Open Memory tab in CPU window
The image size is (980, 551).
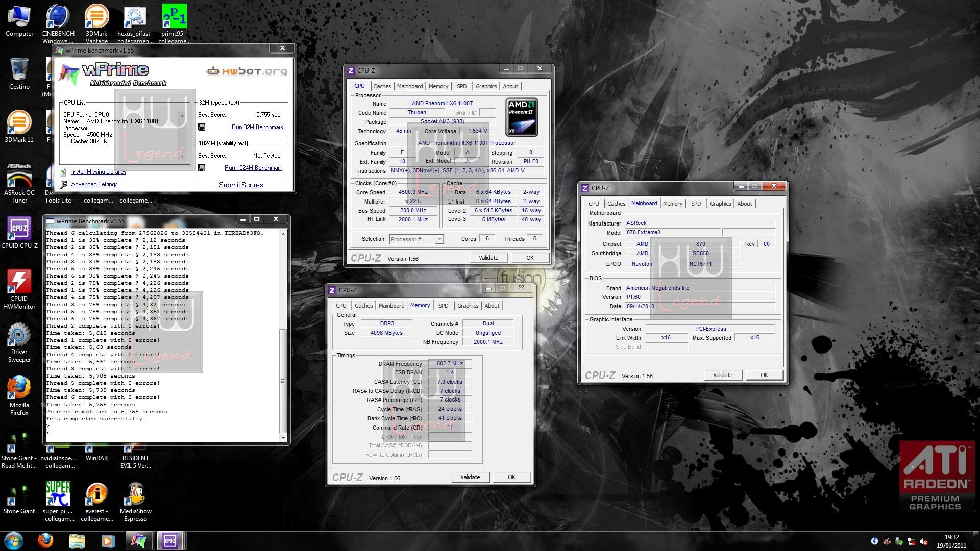438,86
